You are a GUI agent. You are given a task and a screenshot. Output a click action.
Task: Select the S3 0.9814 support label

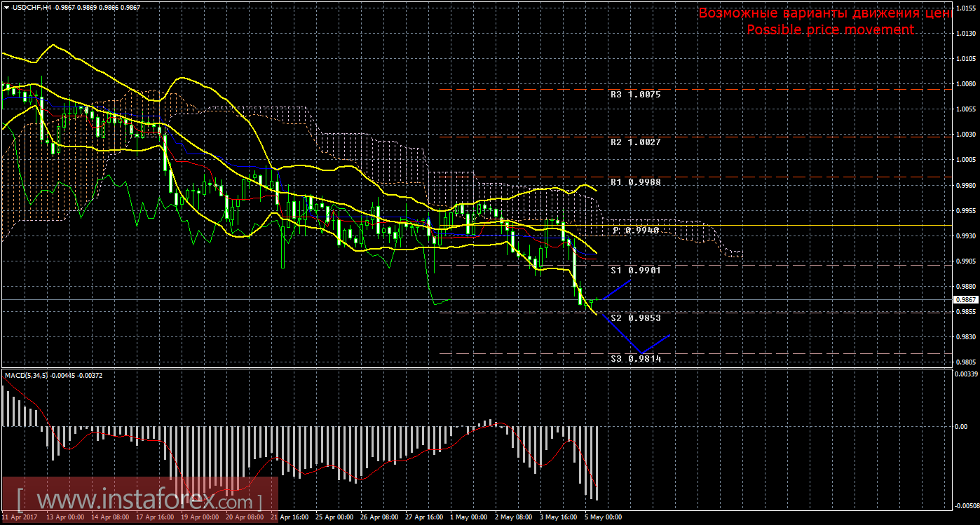click(x=635, y=358)
